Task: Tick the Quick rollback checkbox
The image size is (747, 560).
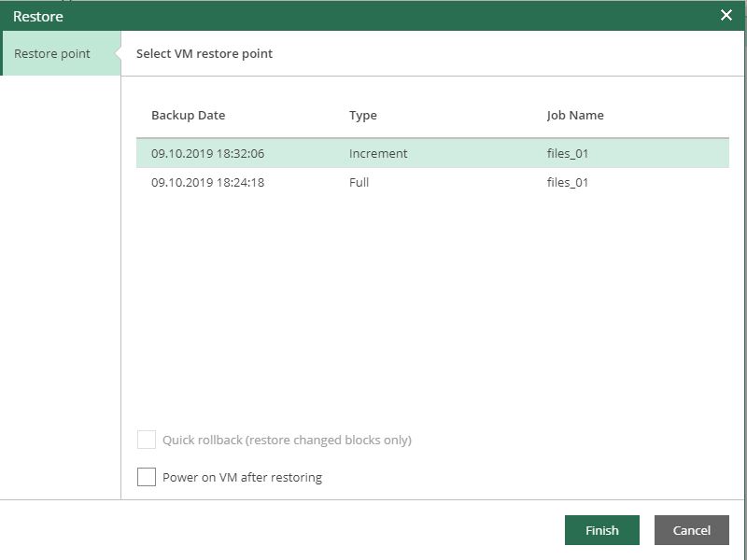Action: [147, 440]
